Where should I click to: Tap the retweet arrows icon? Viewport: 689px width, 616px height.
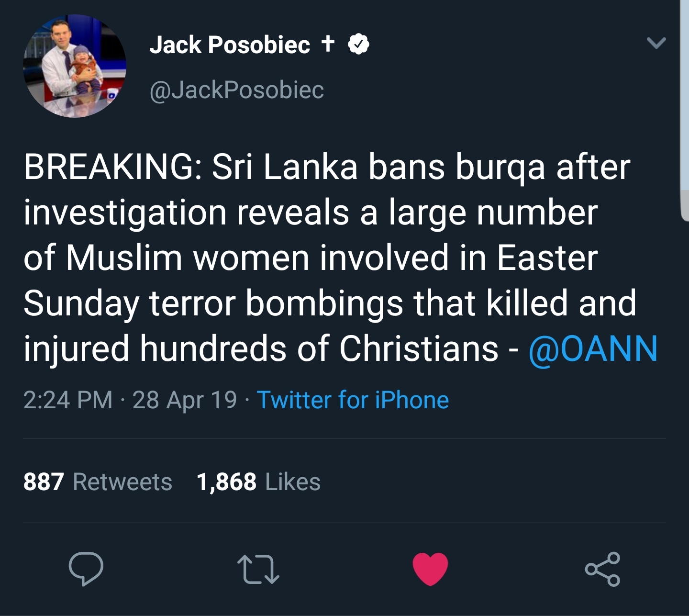[258, 570]
